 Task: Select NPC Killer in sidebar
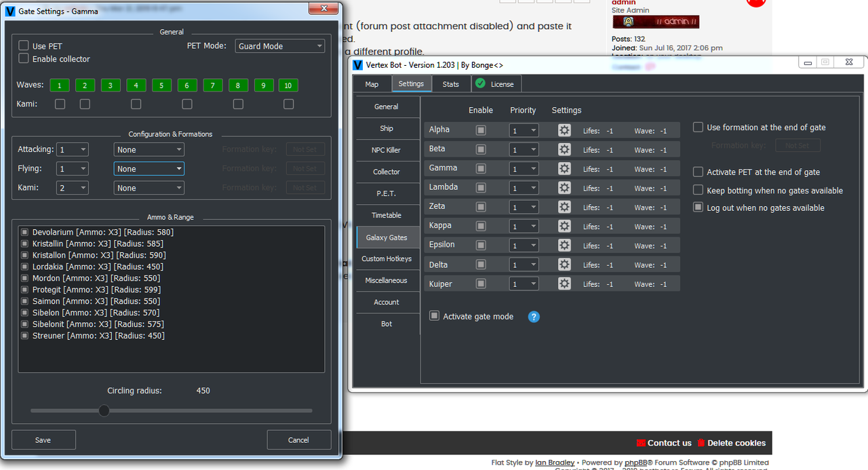[x=387, y=150]
